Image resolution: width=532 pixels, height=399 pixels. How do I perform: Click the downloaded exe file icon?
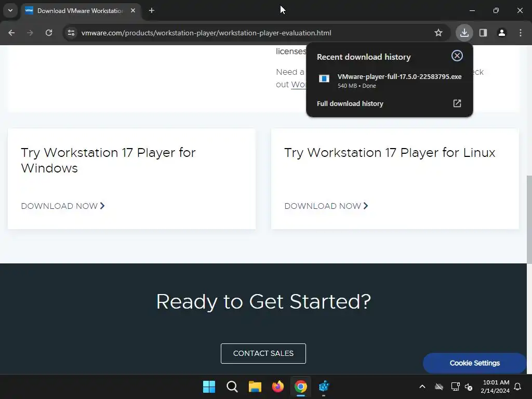click(x=324, y=79)
